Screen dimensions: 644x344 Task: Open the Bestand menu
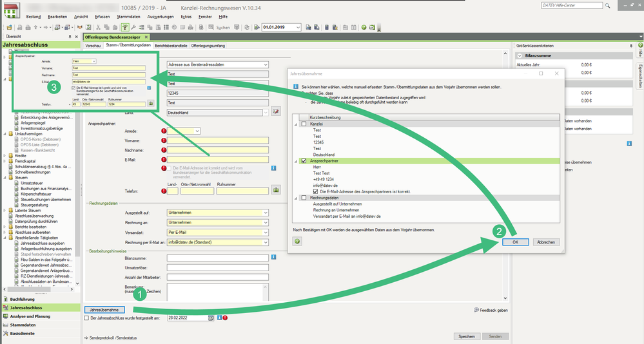[34, 16]
